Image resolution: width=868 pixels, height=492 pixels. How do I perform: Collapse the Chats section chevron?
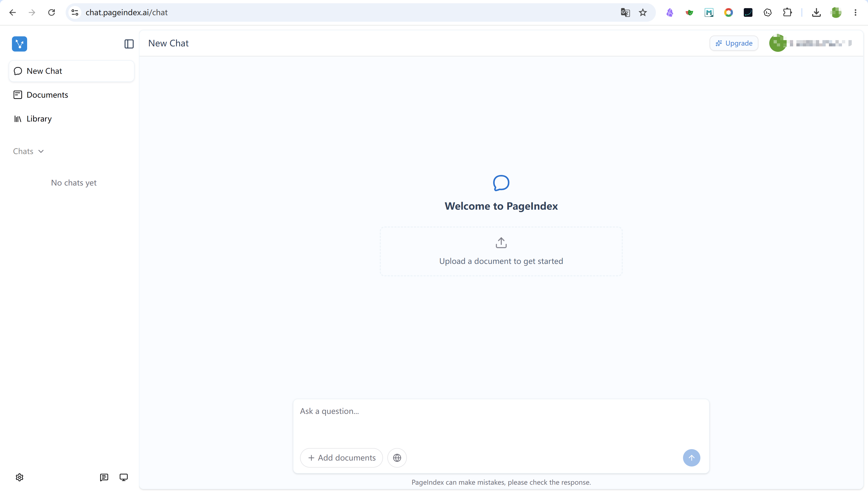click(x=41, y=151)
